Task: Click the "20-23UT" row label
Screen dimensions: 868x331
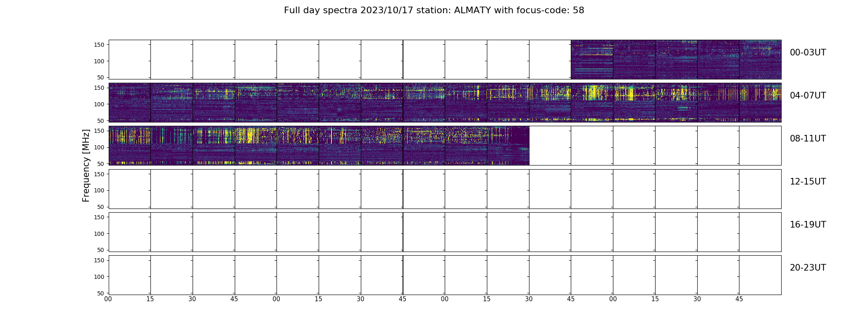Action: (x=808, y=268)
